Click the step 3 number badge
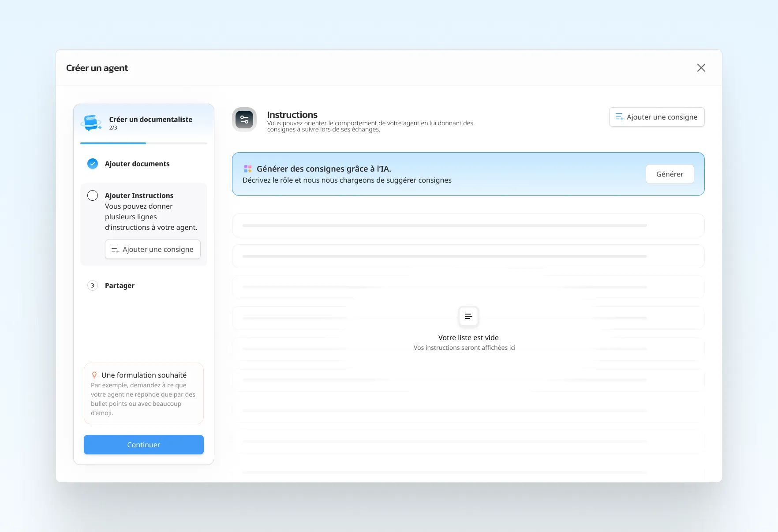The image size is (778, 532). [x=93, y=285]
